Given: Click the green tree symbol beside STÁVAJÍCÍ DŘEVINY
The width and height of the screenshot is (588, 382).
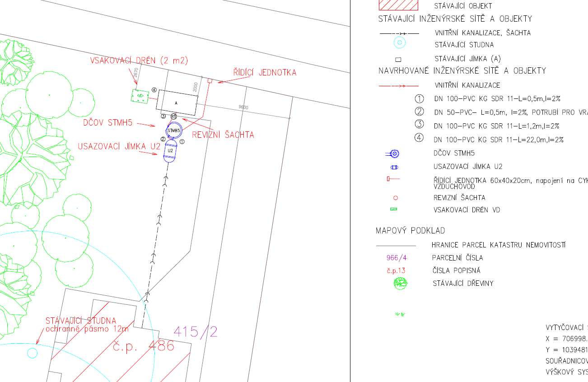Looking at the screenshot, I should (x=400, y=284).
